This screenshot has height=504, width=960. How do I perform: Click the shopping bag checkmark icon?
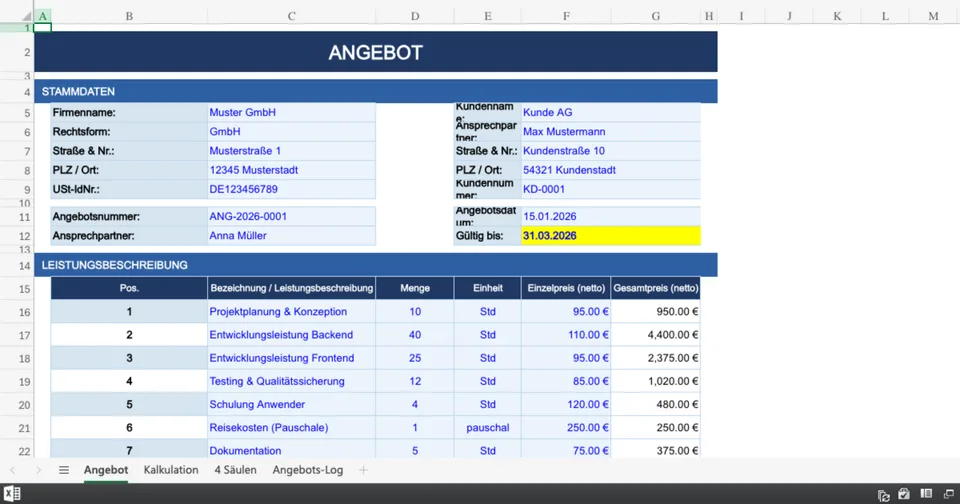904,494
